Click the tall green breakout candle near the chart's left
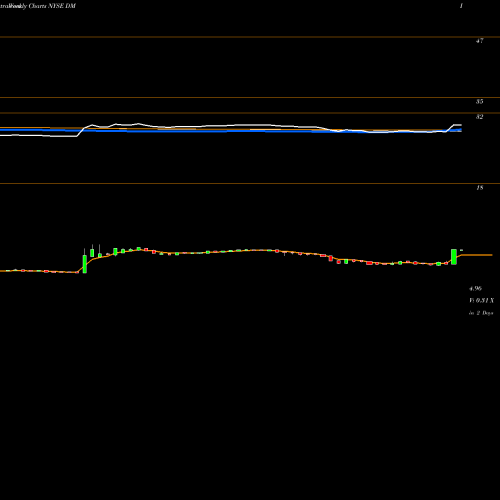 pos(85,264)
